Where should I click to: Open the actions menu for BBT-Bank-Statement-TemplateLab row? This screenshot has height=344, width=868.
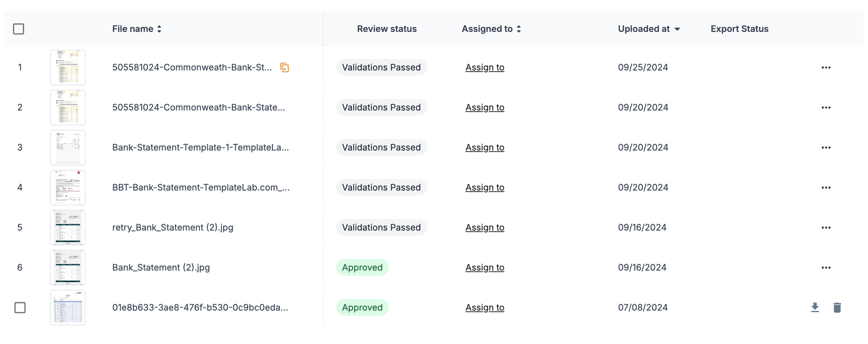coord(827,187)
